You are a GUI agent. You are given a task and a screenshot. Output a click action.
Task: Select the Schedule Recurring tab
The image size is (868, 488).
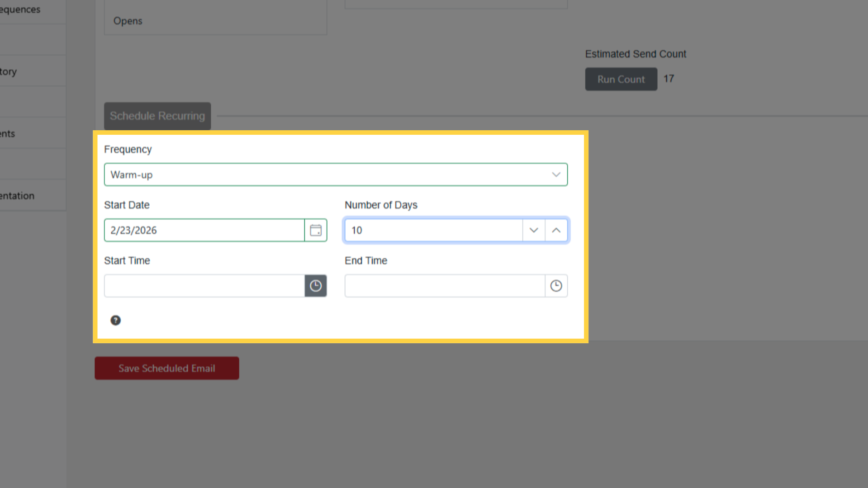pos(157,116)
